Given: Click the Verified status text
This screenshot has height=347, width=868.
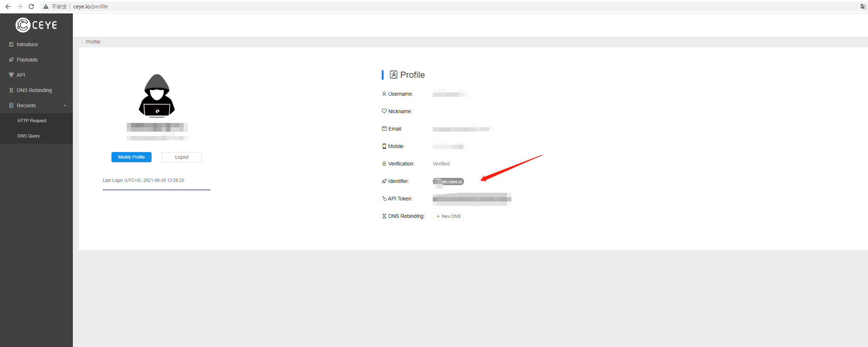Looking at the screenshot, I should (441, 164).
